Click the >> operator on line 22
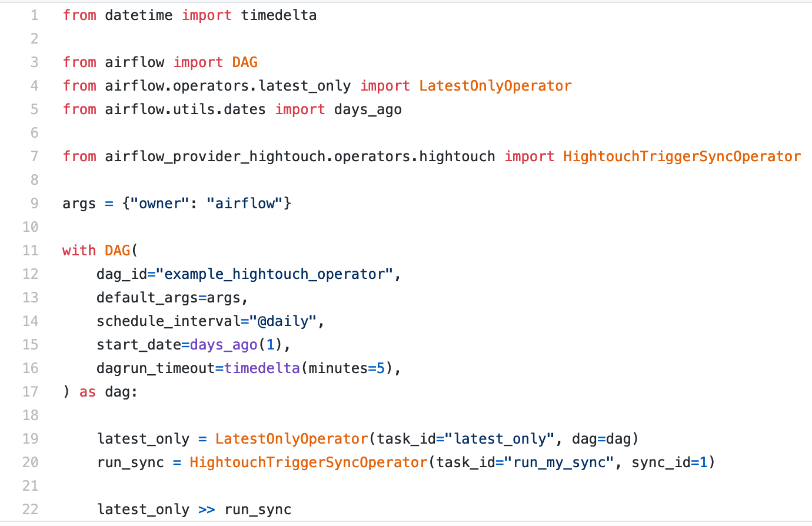 click(x=207, y=510)
